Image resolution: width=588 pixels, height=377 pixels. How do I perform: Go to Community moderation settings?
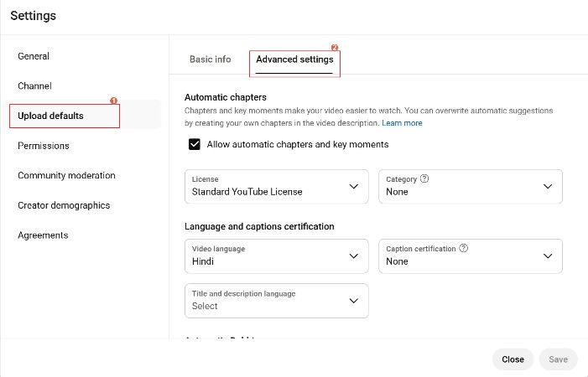point(66,175)
